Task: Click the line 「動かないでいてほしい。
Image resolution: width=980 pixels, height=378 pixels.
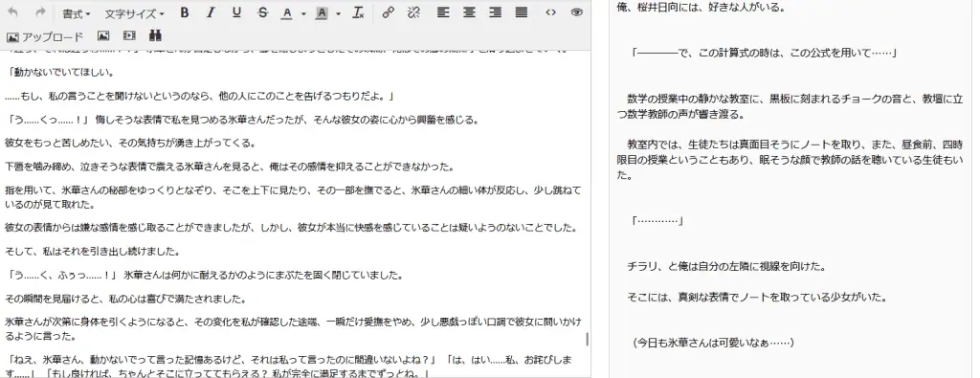Action: pyautogui.click(x=59, y=72)
